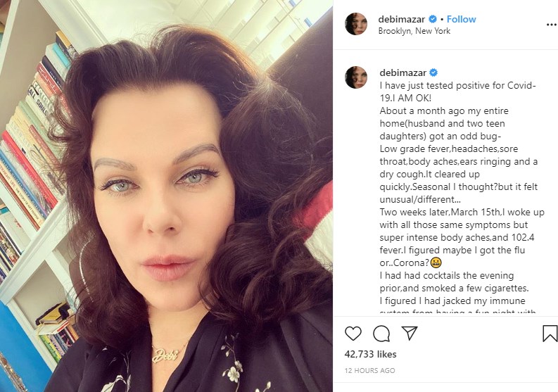558x392 pixels.
Task: Click the grimacing emoji after Corona?
Action: click(x=436, y=263)
